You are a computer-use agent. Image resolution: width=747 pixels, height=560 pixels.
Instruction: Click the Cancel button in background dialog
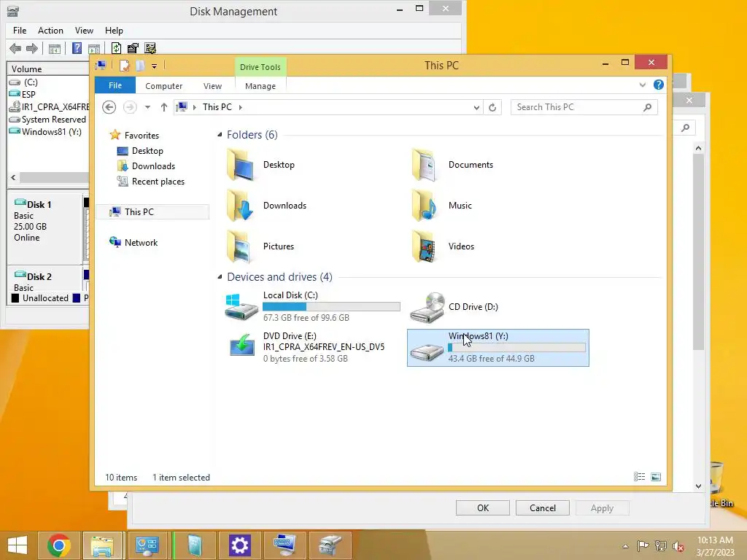click(x=543, y=508)
